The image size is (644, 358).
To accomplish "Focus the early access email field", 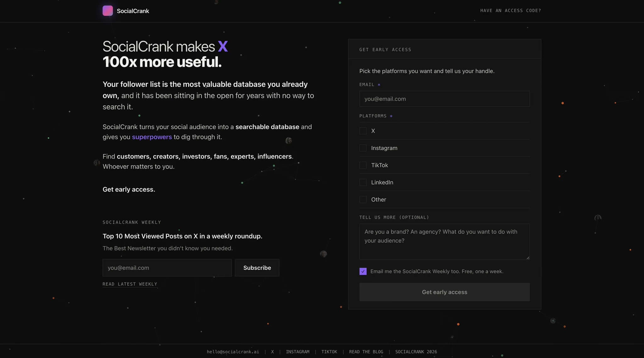I will click(444, 99).
